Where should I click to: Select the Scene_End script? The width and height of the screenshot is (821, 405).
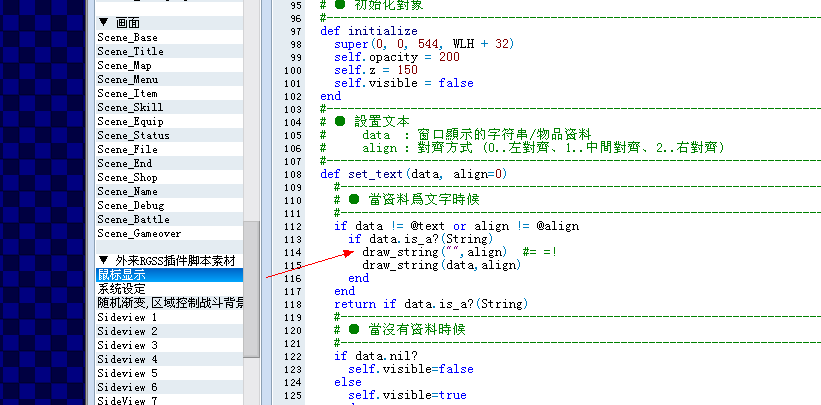pyautogui.click(x=170, y=163)
